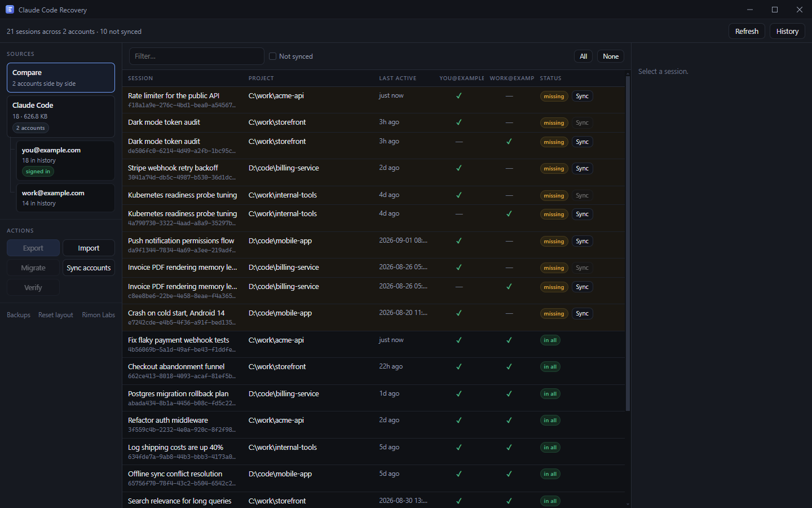This screenshot has width=812, height=508.
Task: Click the Verify action button
Action: point(33,288)
